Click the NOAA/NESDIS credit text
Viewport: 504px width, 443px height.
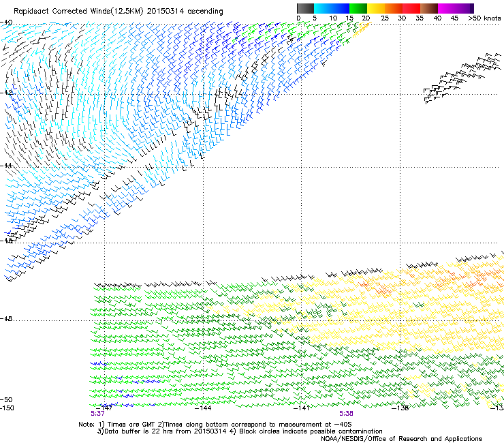click(x=401, y=439)
